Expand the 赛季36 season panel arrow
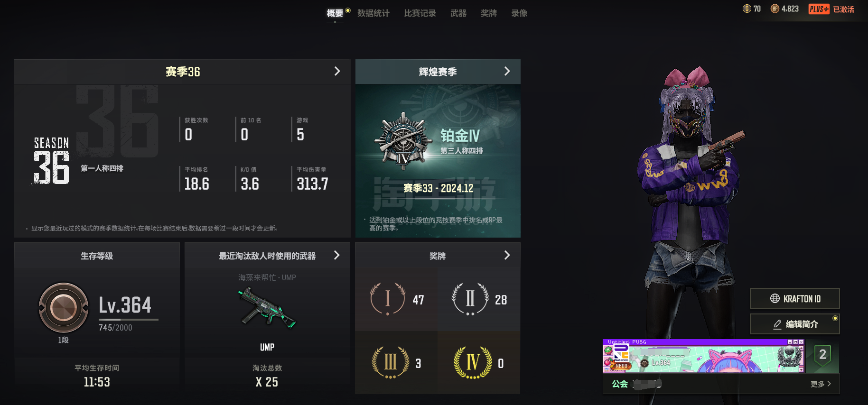 (x=337, y=71)
